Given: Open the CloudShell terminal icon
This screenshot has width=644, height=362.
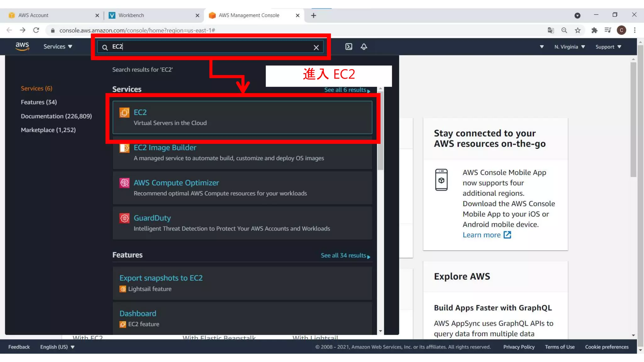Looking at the screenshot, I should coord(349,47).
